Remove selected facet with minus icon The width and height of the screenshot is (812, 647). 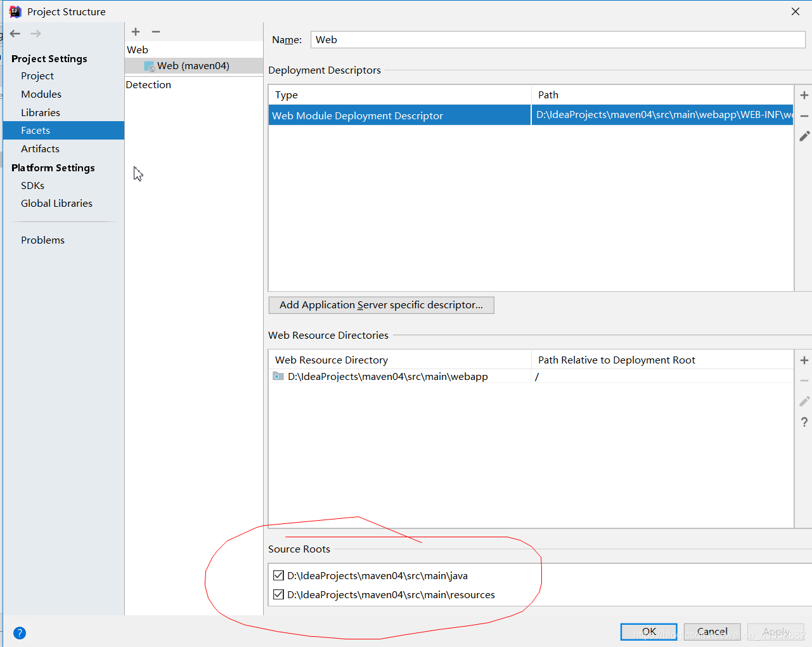click(x=156, y=32)
